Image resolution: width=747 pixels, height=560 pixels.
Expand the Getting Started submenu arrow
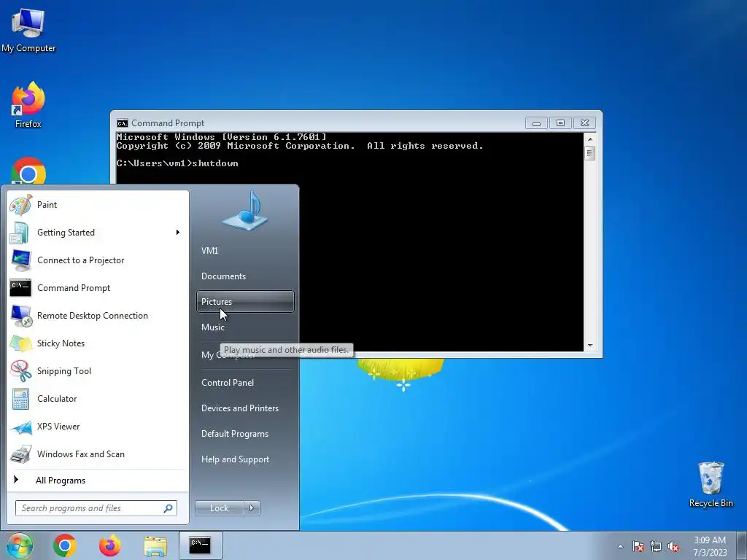[x=178, y=233]
